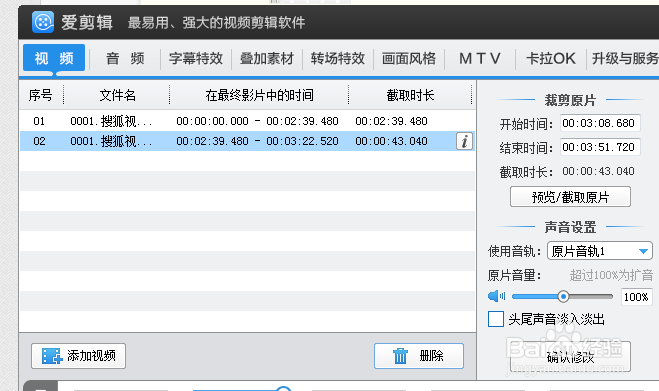Open the 升级与服务 tab

tap(624, 58)
